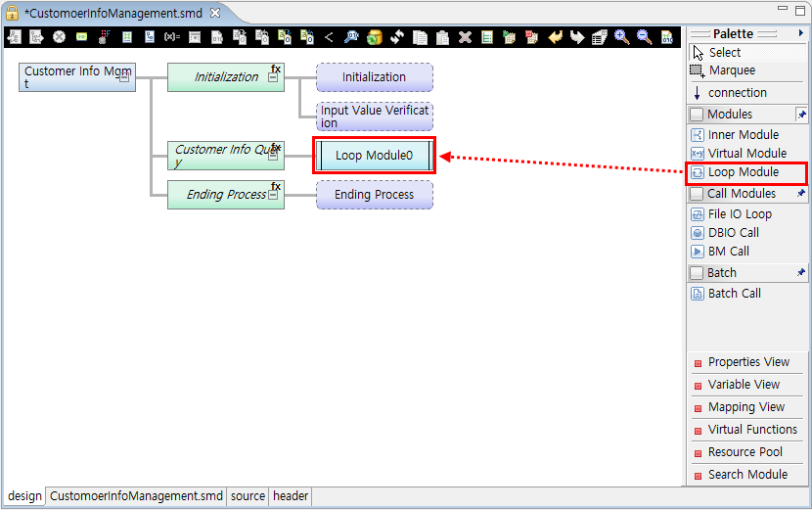This screenshot has width=812, height=510.
Task: Click the white swap arrows toolbar icon
Action: pos(397,37)
